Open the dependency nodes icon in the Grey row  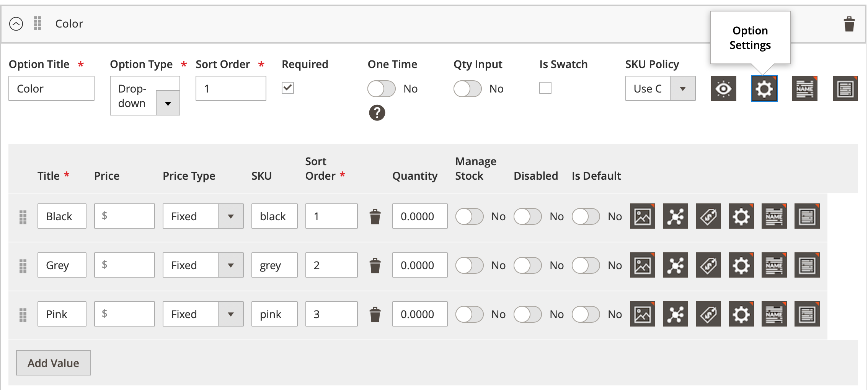[675, 265]
